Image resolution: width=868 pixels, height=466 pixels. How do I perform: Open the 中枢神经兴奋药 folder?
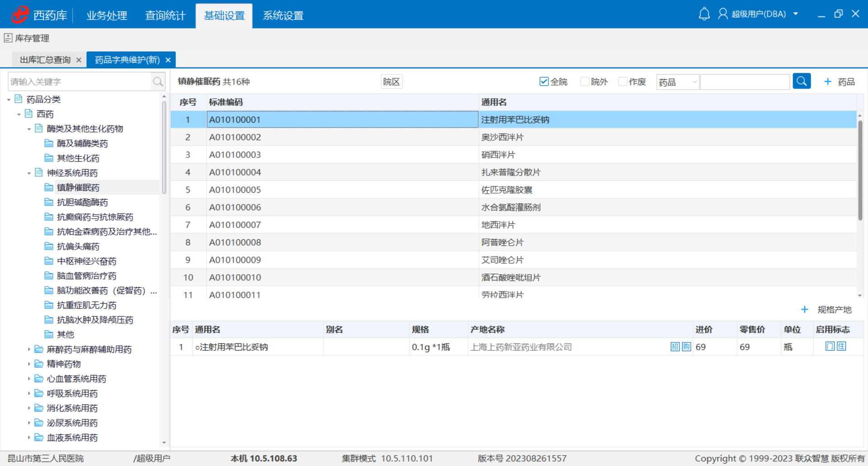click(x=86, y=261)
